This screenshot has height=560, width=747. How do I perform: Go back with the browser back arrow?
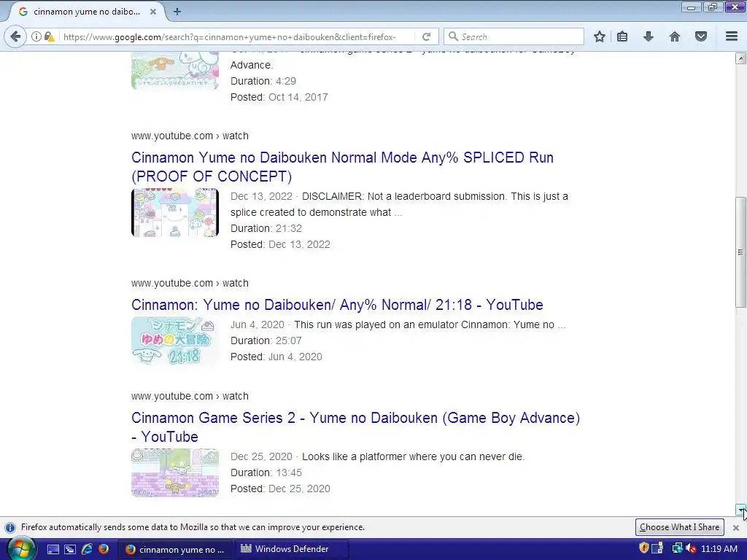click(15, 36)
